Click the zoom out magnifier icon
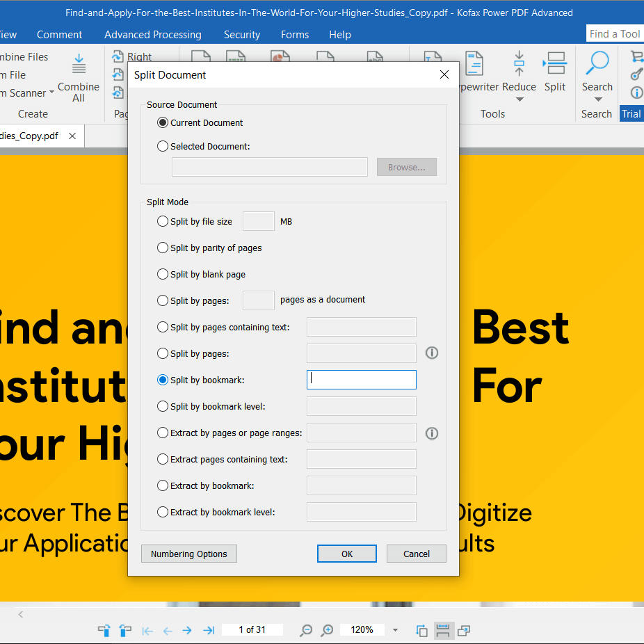This screenshot has width=644, height=644. [x=306, y=631]
